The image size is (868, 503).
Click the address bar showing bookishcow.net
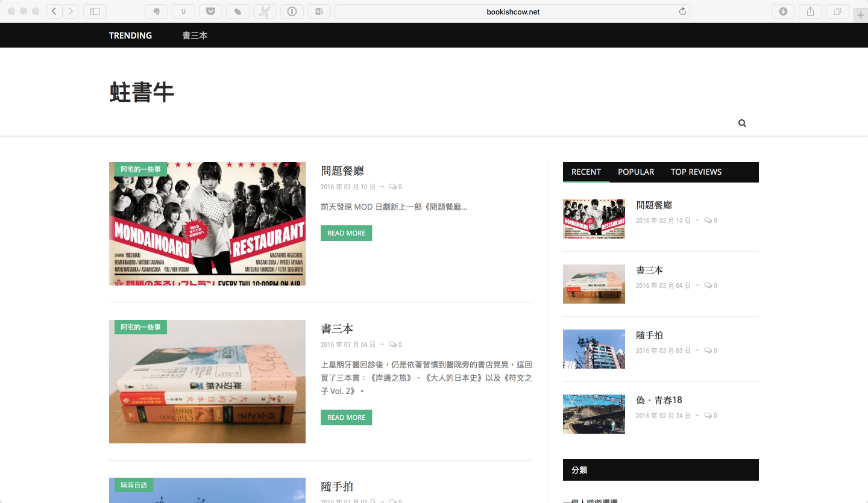512,11
